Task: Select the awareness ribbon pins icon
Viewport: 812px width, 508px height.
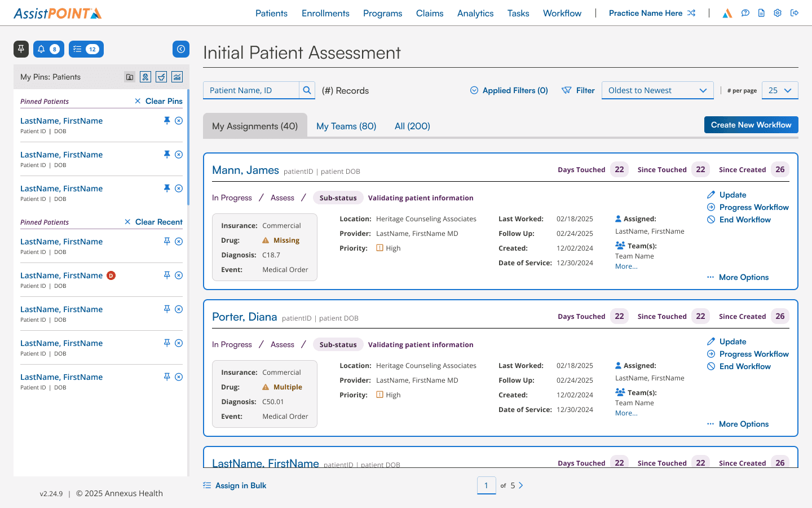Action: [x=145, y=77]
